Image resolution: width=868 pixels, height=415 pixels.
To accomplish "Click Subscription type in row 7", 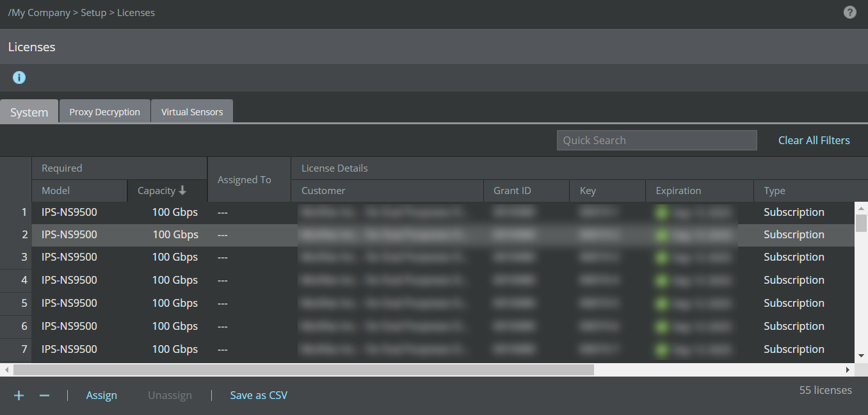I will [x=794, y=349].
